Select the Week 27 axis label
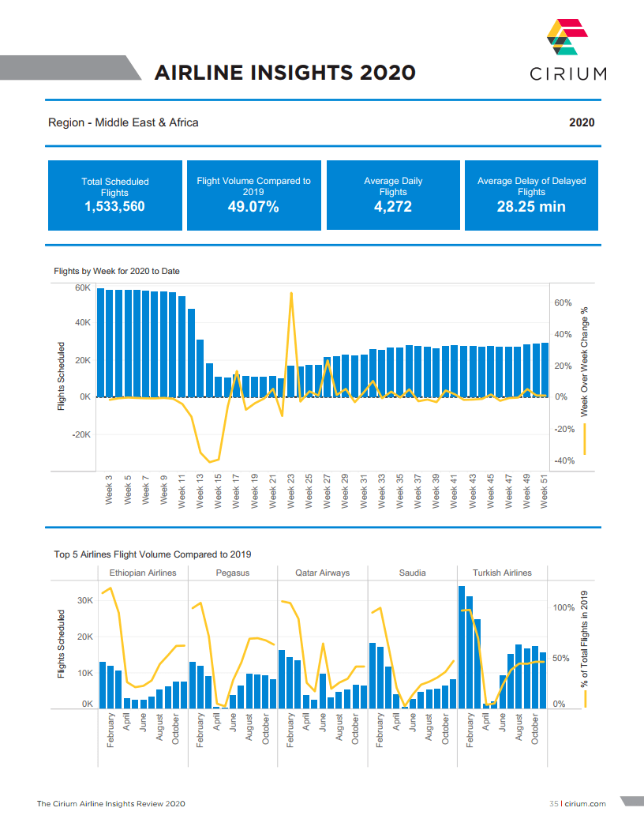This screenshot has height=834, width=644. (x=327, y=491)
